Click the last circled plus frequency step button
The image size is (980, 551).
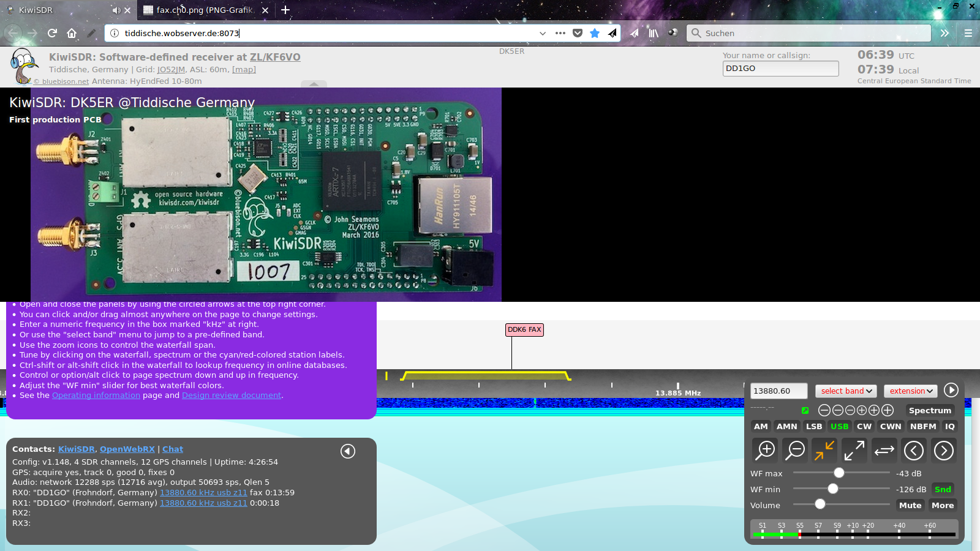tap(888, 410)
